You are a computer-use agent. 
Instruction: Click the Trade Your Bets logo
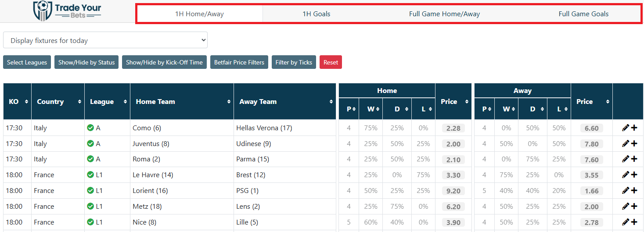coord(67,11)
